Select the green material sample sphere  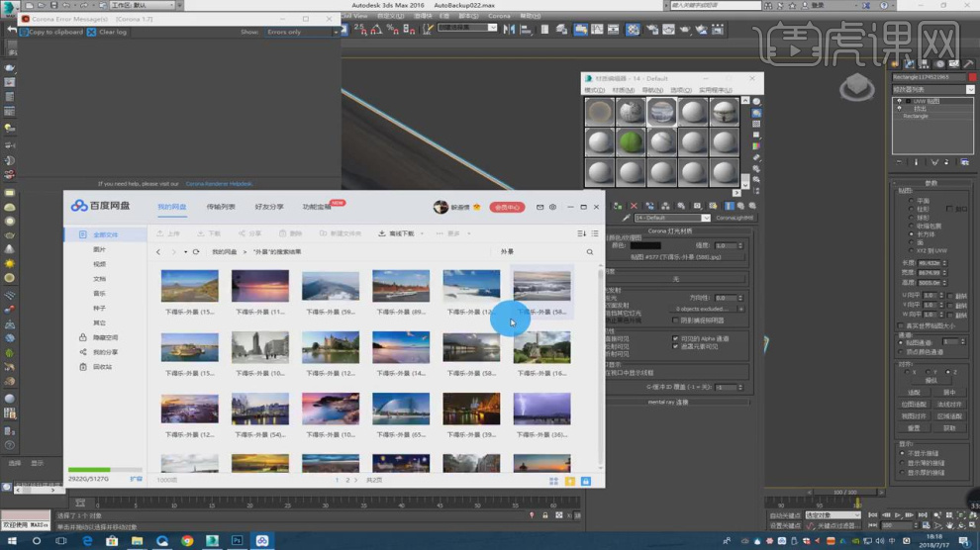click(630, 141)
